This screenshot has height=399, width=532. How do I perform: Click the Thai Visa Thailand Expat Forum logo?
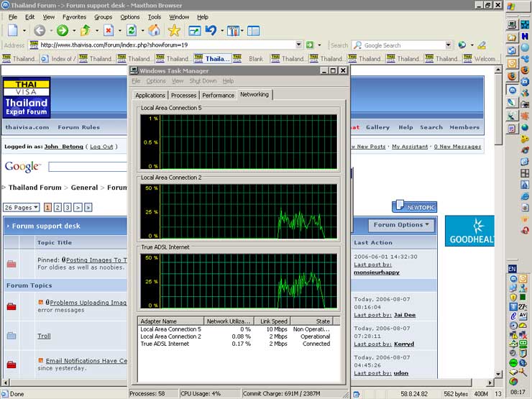click(x=27, y=98)
